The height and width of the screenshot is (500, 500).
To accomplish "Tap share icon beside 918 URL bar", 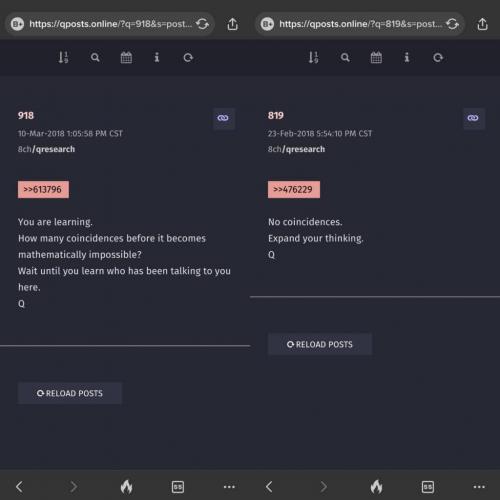I will tap(232, 24).
